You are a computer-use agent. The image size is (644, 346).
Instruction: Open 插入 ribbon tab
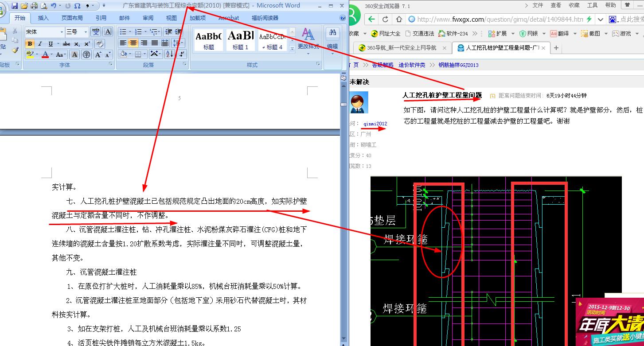pyautogui.click(x=43, y=18)
